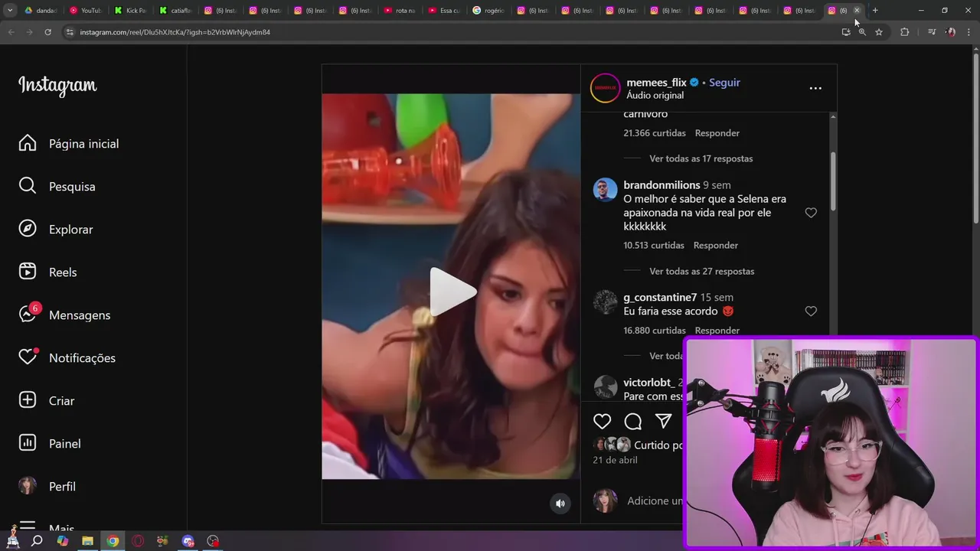Play the reel video

click(x=452, y=292)
